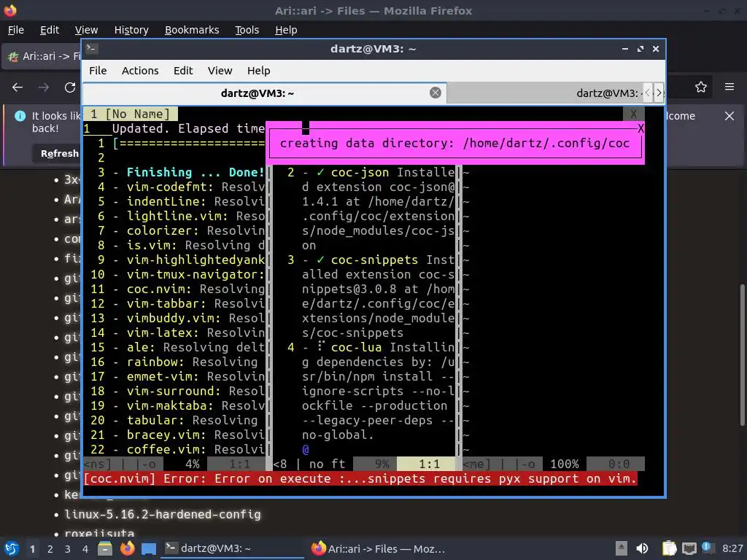Activate the dartz@VM3 terminal taskbar entry
This screenshot has width=747, height=560.
[x=232, y=548]
